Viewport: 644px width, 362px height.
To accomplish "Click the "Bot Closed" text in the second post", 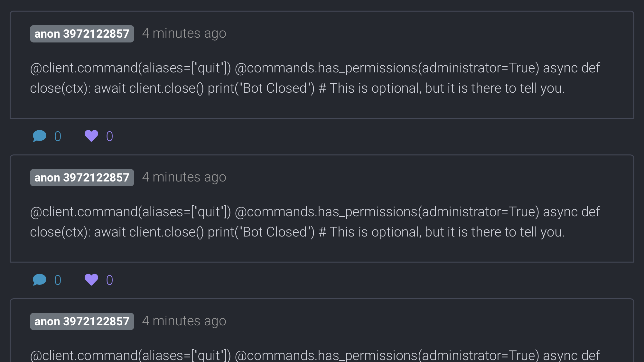I will (279, 232).
